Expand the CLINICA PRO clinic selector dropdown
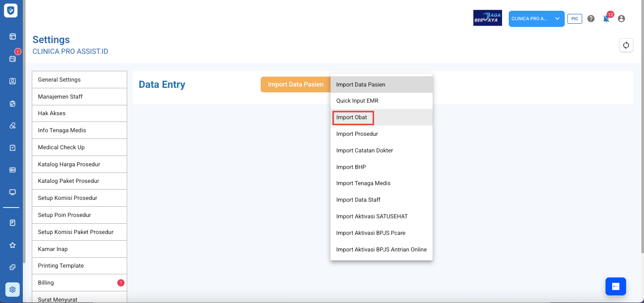Screen dimensions: 644x303 [536, 19]
